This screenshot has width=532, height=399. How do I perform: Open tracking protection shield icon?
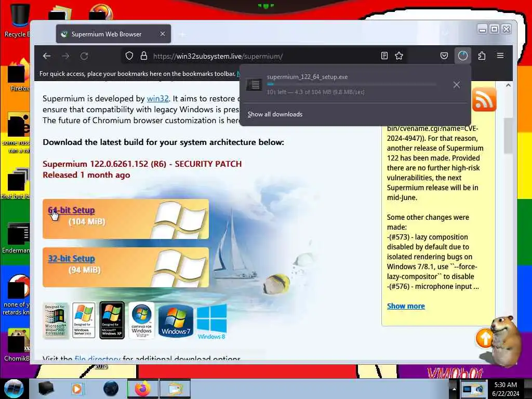[129, 56]
